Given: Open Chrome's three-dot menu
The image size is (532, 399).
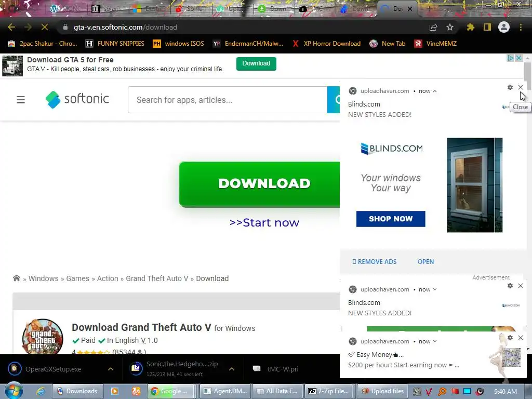Looking at the screenshot, I should point(521,27).
